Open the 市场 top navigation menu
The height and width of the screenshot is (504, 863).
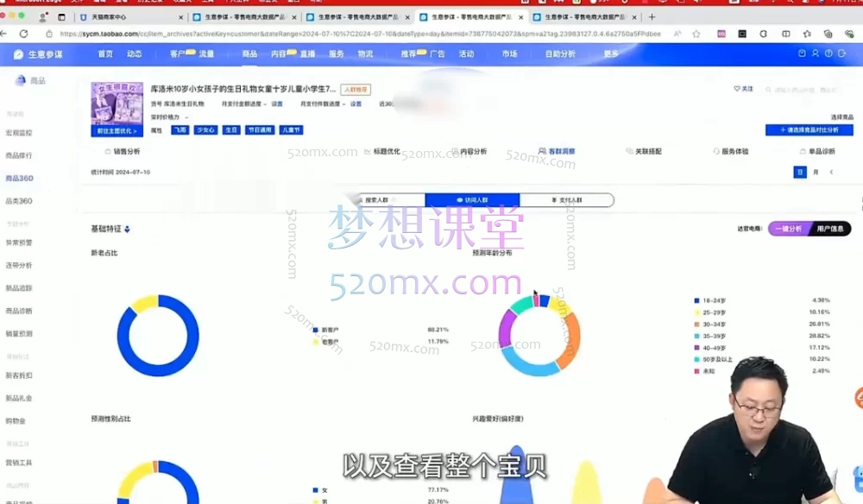[509, 54]
